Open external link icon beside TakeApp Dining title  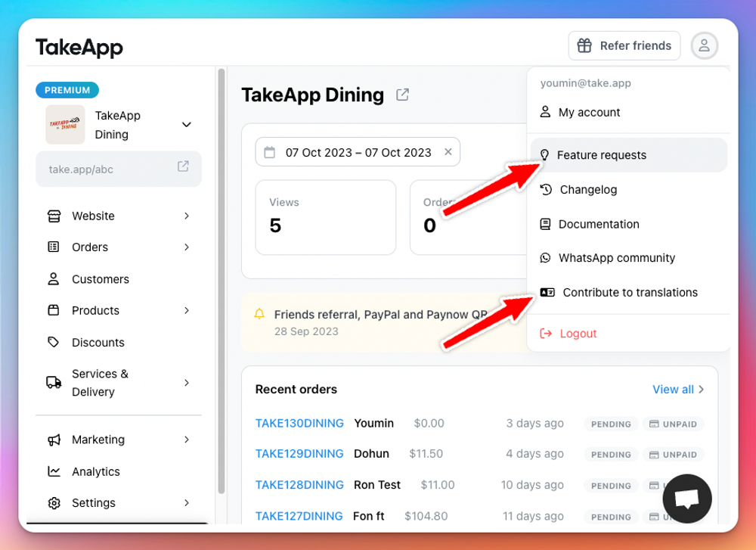(402, 95)
